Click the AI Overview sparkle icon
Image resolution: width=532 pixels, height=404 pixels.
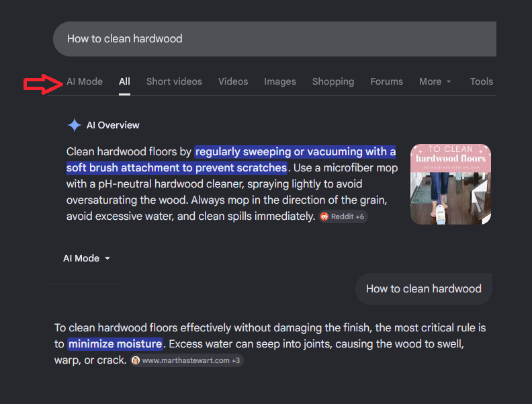click(75, 125)
